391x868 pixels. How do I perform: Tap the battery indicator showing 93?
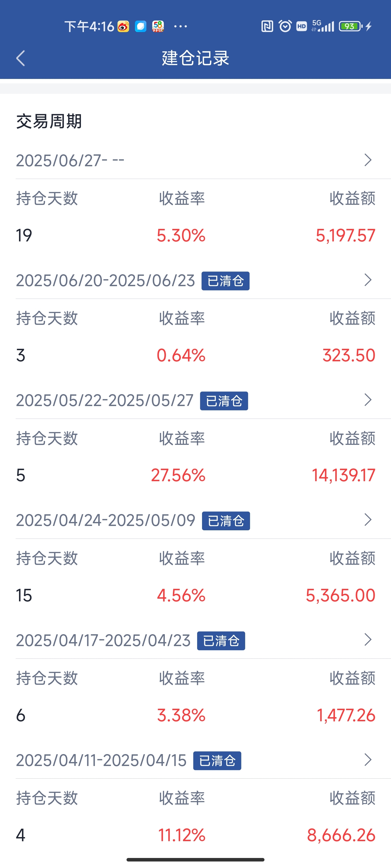[x=351, y=26]
